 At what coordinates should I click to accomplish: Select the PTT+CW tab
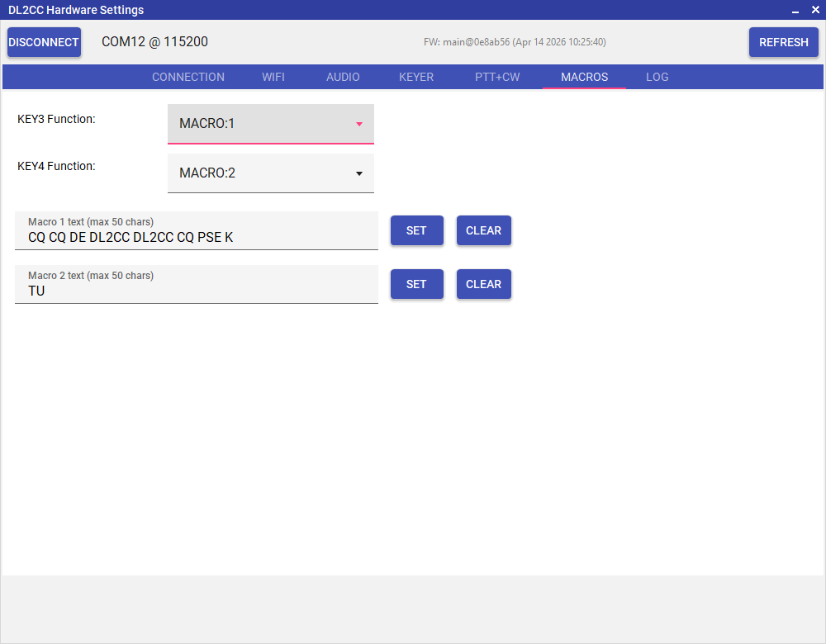[497, 77]
